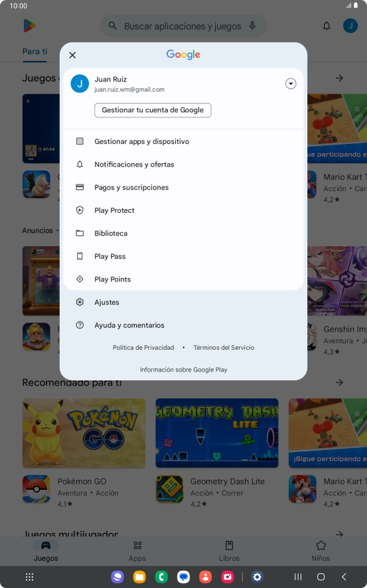Expand the account switcher arrow

pyautogui.click(x=291, y=84)
